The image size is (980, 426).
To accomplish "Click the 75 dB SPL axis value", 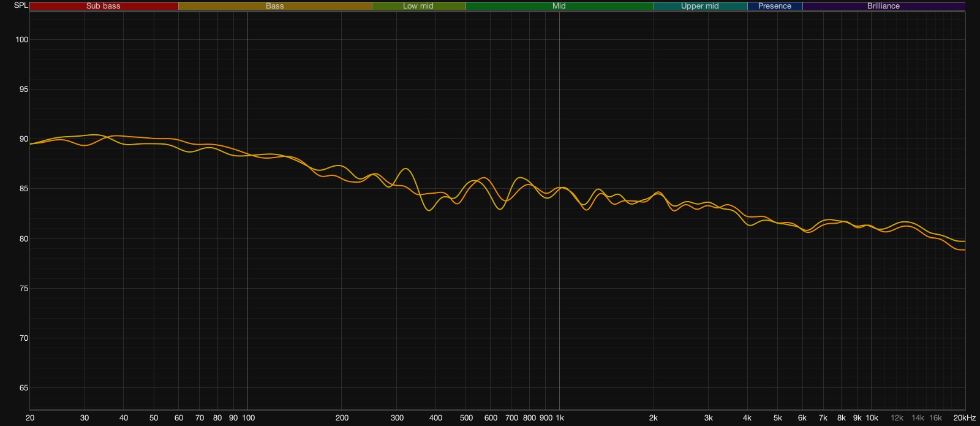I will pyautogui.click(x=24, y=288).
